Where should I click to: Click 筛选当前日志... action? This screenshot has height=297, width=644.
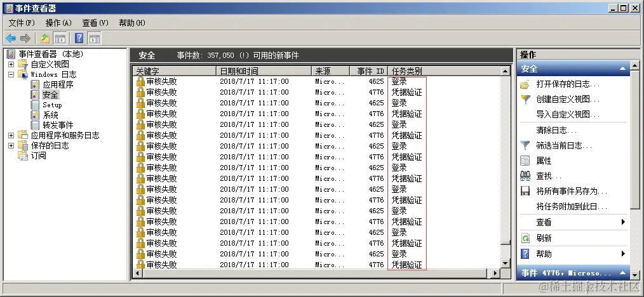pyautogui.click(x=564, y=145)
